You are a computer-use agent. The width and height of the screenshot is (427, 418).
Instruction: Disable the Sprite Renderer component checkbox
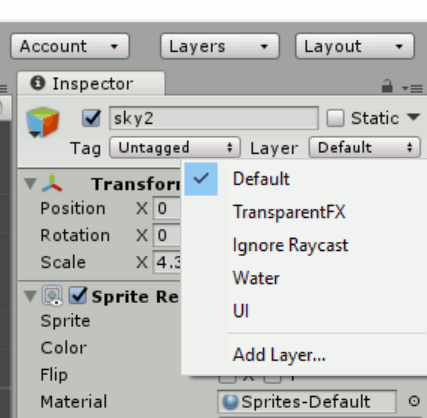coord(78,296)
